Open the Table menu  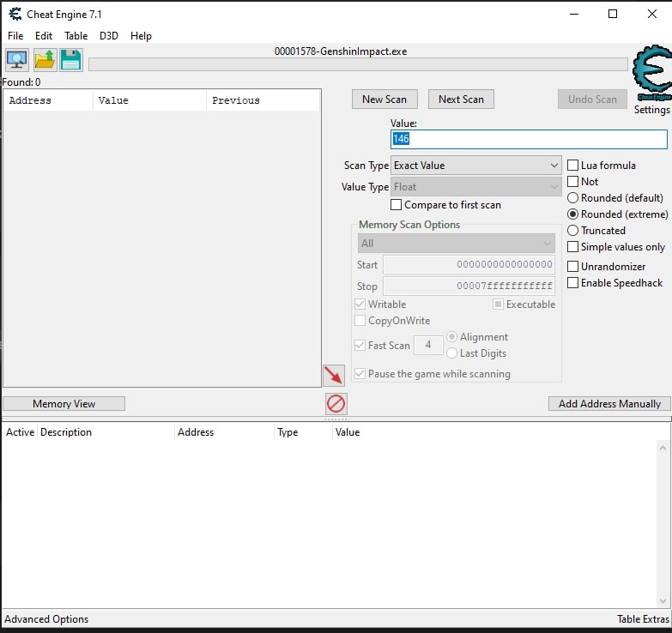76,35
